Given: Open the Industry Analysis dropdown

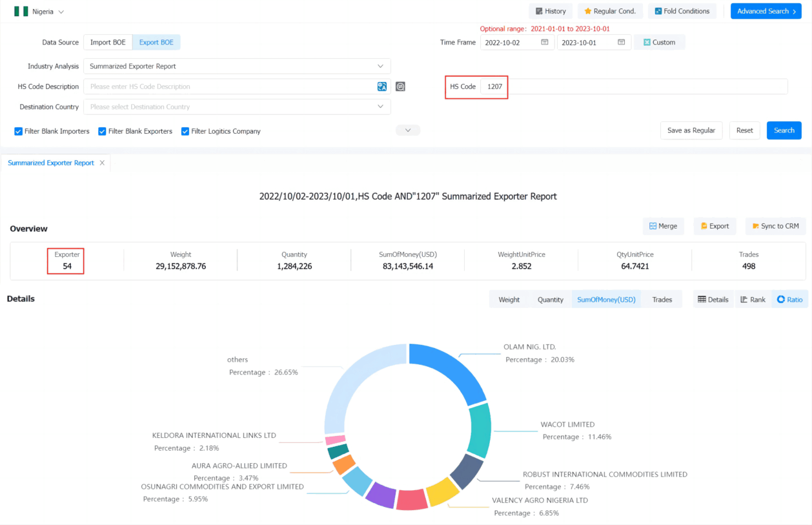Looking at the screenshot, I should pos(237,66).
